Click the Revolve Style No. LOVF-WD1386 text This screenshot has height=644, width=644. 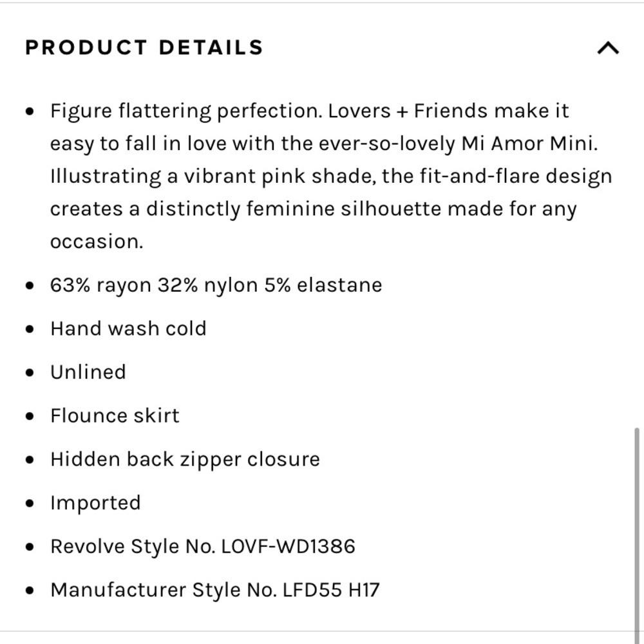pyautogui.click(x=202, y=546)
